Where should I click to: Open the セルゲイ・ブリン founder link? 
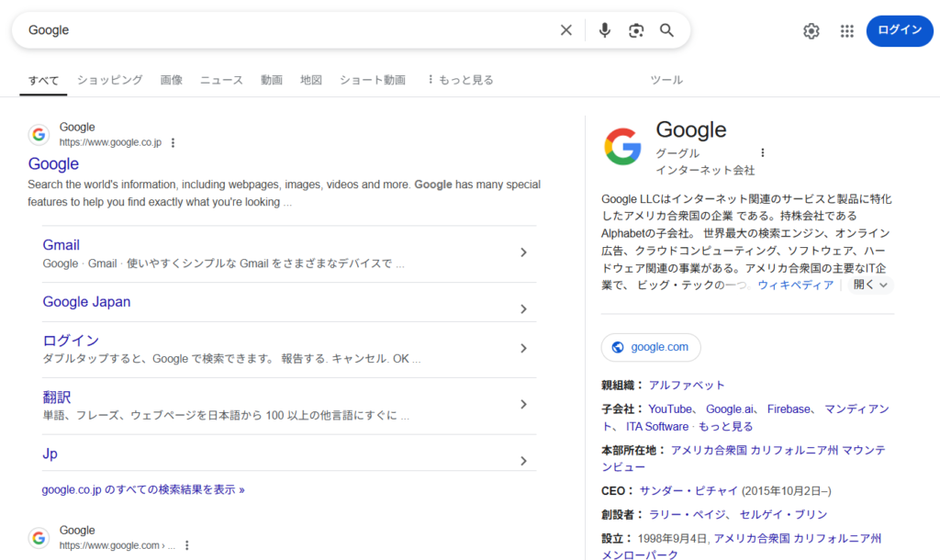783,514
